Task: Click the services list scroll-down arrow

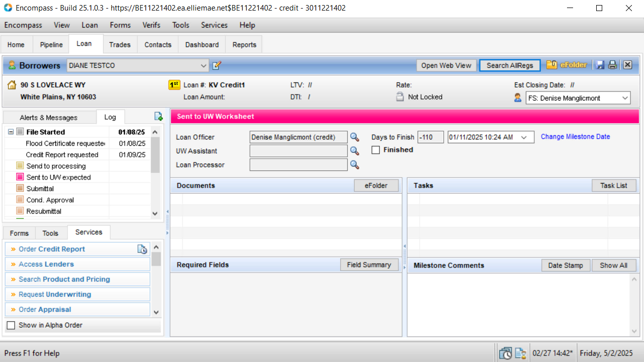Action: pyautogui.click(x=156, y=312)
